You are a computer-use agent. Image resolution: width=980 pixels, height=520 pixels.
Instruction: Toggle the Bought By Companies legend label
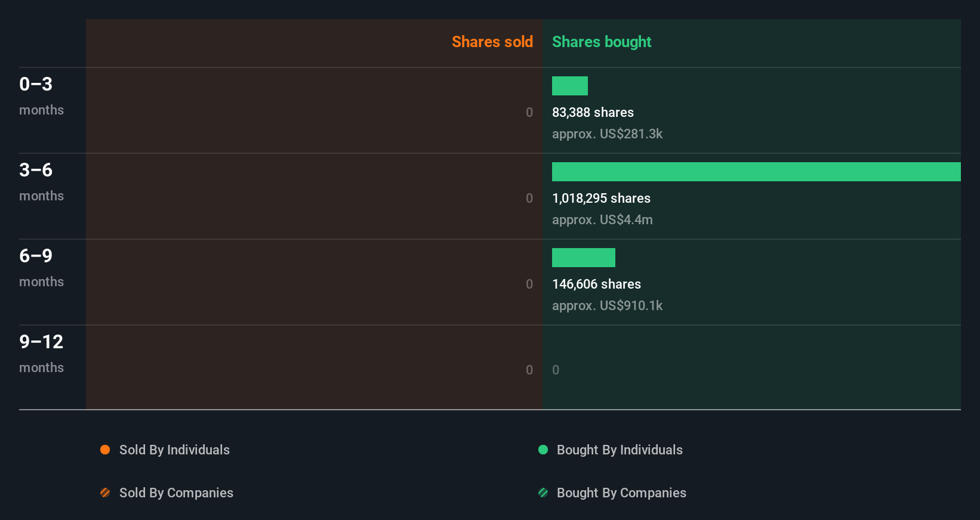point(621,493)
